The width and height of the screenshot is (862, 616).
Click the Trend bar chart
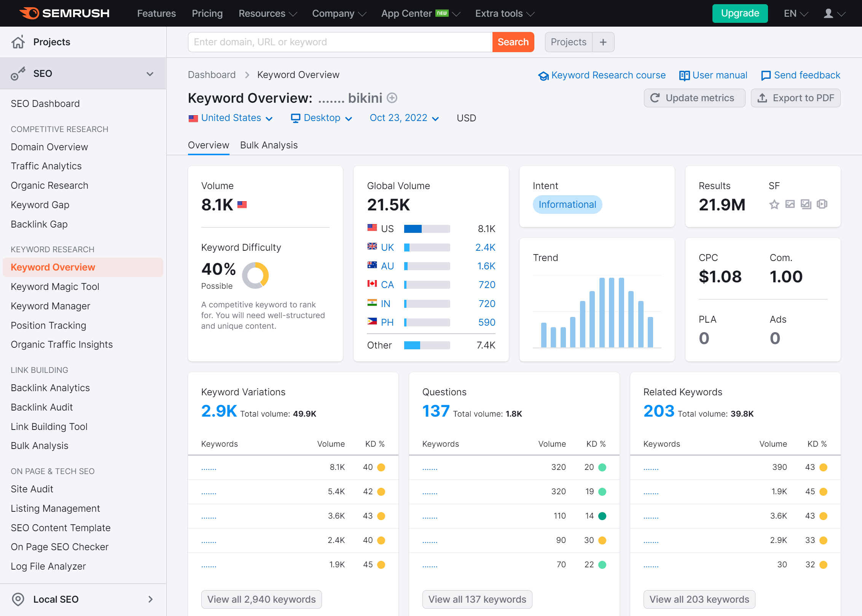tap(597, 312)
